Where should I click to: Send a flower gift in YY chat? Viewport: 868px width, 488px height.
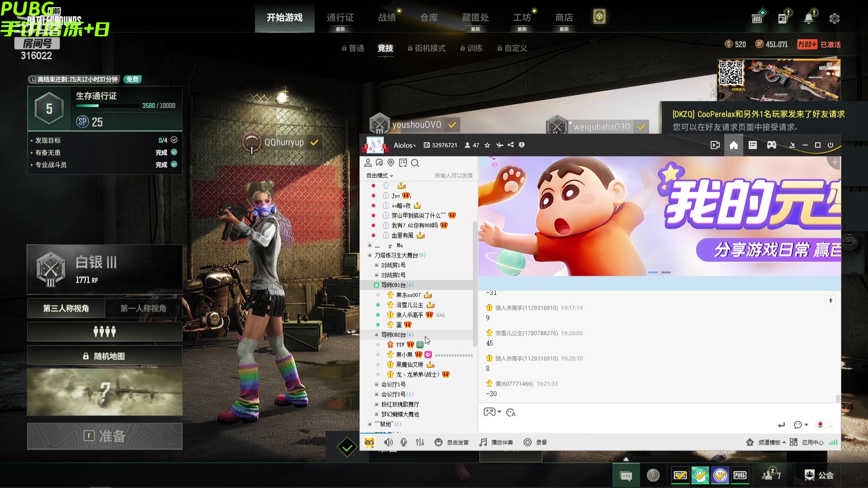(x=820, y=425)
